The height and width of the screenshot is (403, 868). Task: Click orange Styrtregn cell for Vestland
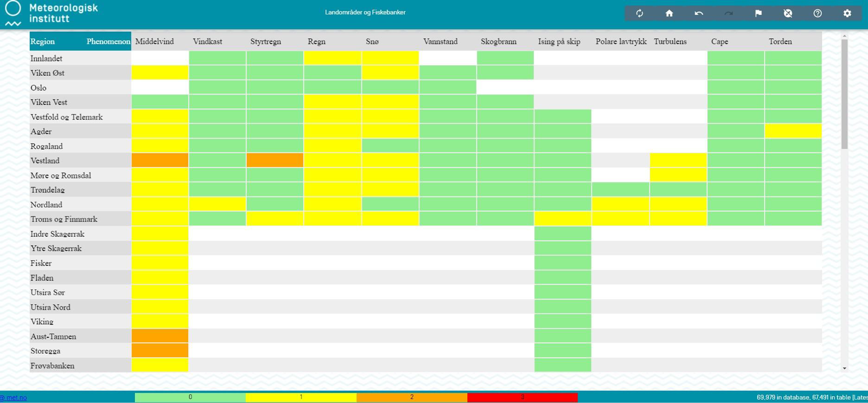[x=275, y=160]
